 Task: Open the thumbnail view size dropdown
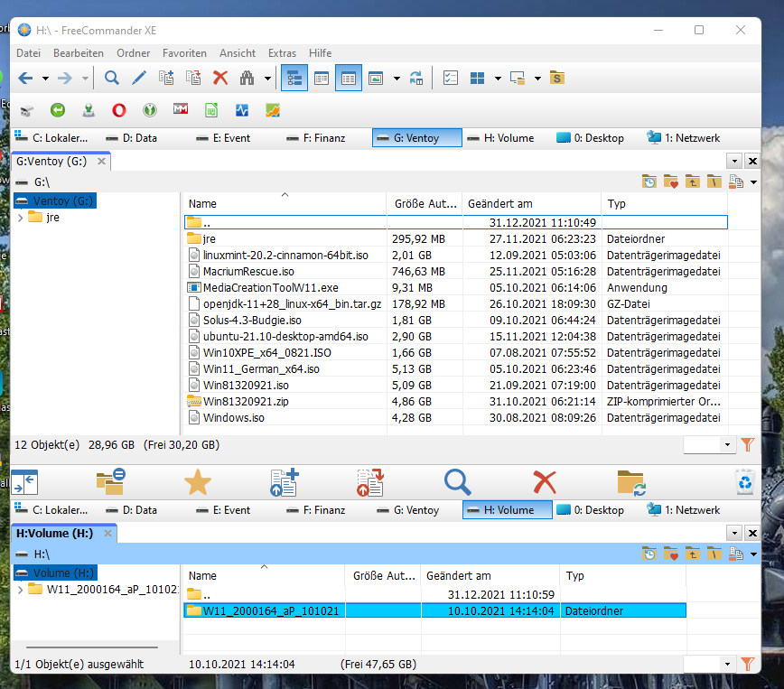[x=397, y=79]
